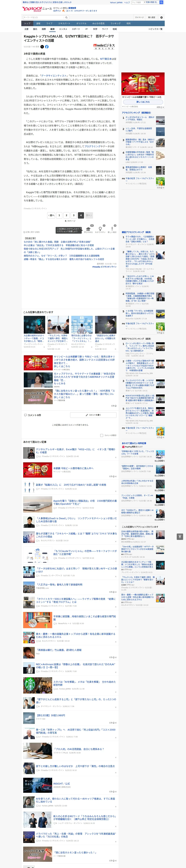Go to article page 1

click(59, 215)
